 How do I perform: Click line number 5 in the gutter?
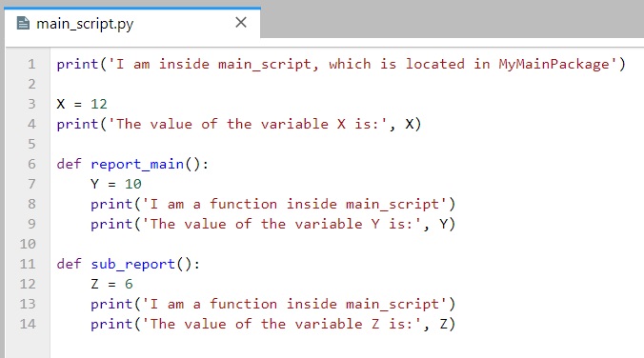point(31,144)
